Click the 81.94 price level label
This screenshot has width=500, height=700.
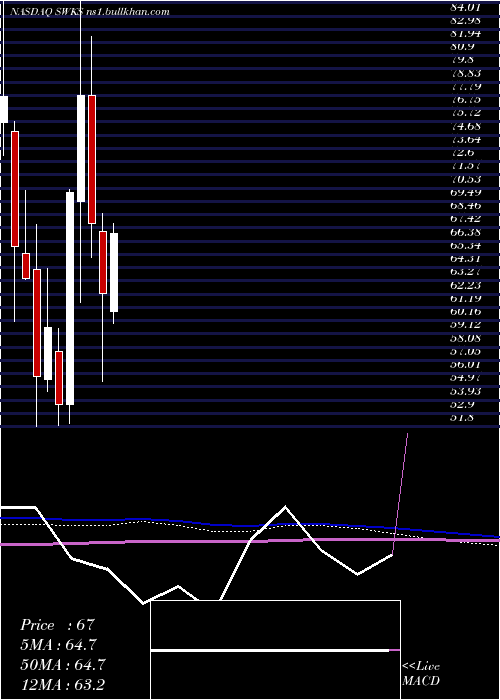[465, 33]
